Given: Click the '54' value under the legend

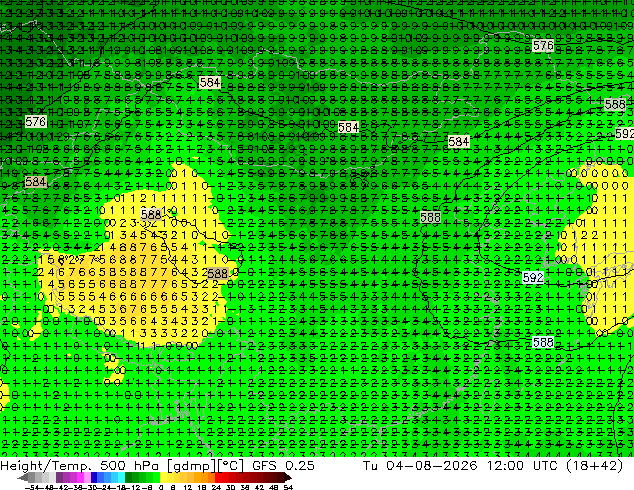Looking at the screenshot, I should [287, 487].
